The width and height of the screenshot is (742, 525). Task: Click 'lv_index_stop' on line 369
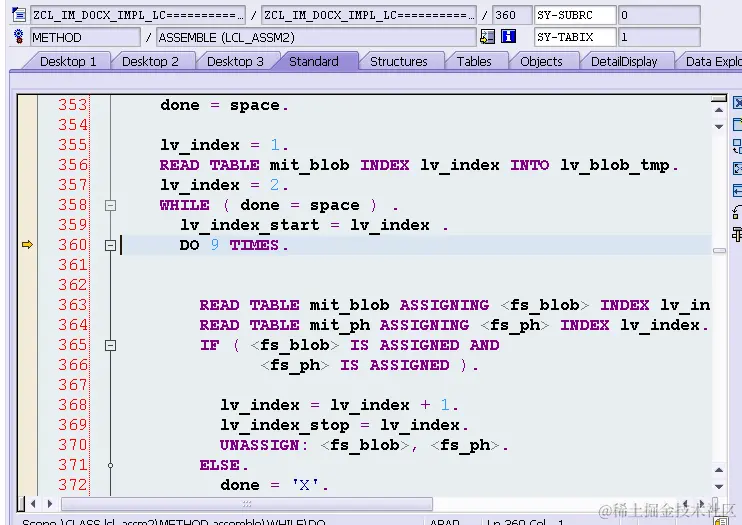284,425
